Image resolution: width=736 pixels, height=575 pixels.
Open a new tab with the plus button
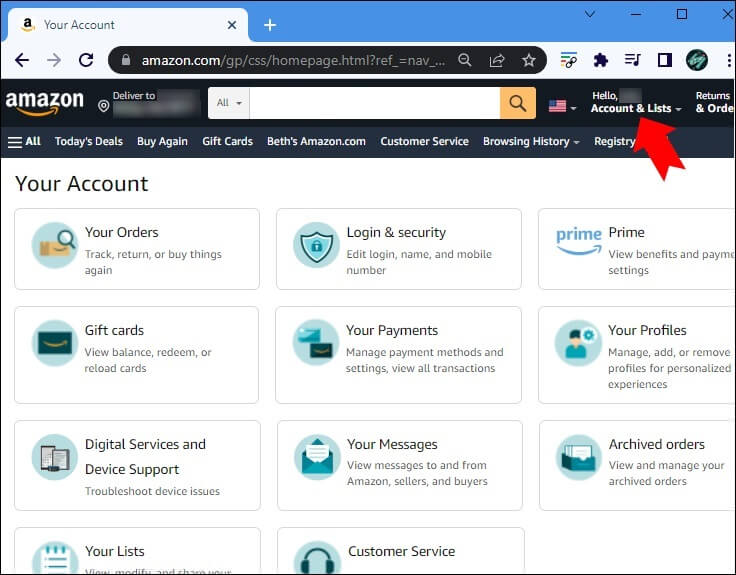click(x=270, y=25)
